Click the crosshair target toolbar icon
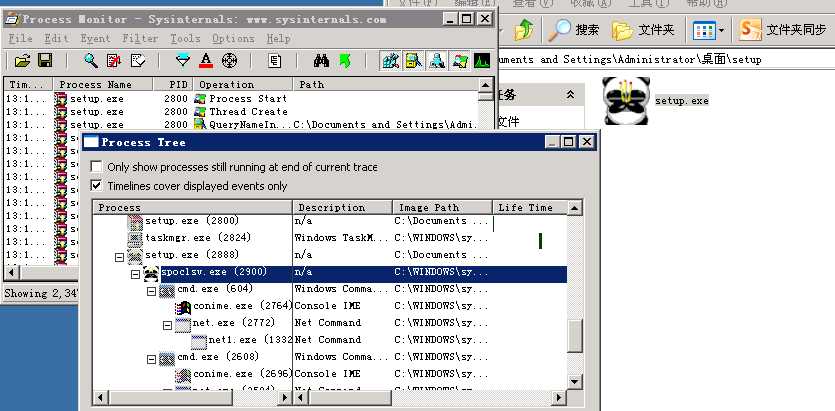The image size is (835, 411). tap(230, 61)
